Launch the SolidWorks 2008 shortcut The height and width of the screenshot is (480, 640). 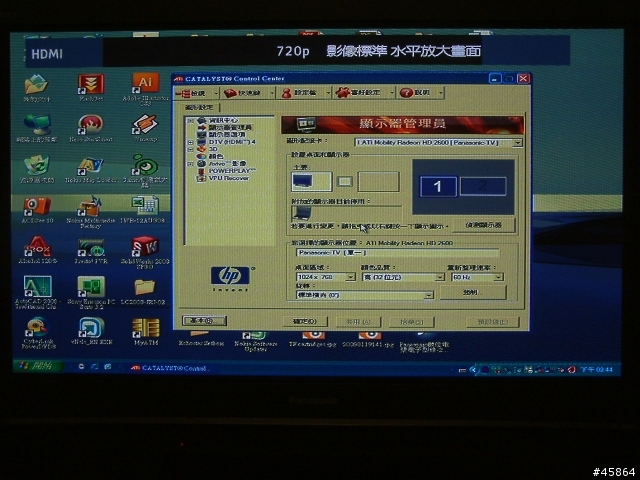(144, 252)
